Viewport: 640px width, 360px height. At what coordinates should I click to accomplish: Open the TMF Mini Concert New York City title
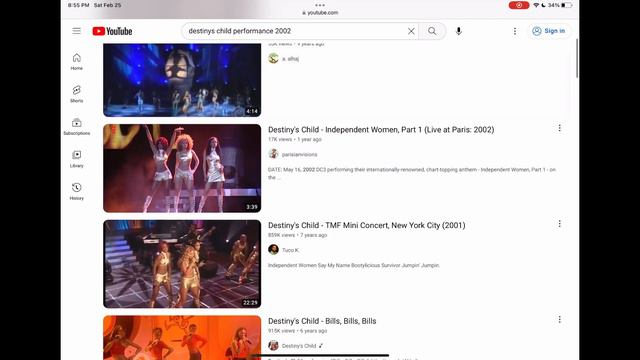point(367,225)
